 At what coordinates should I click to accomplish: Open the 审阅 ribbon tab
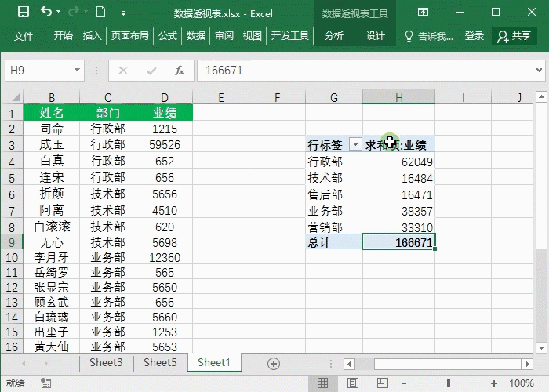(x=224, y=36)
